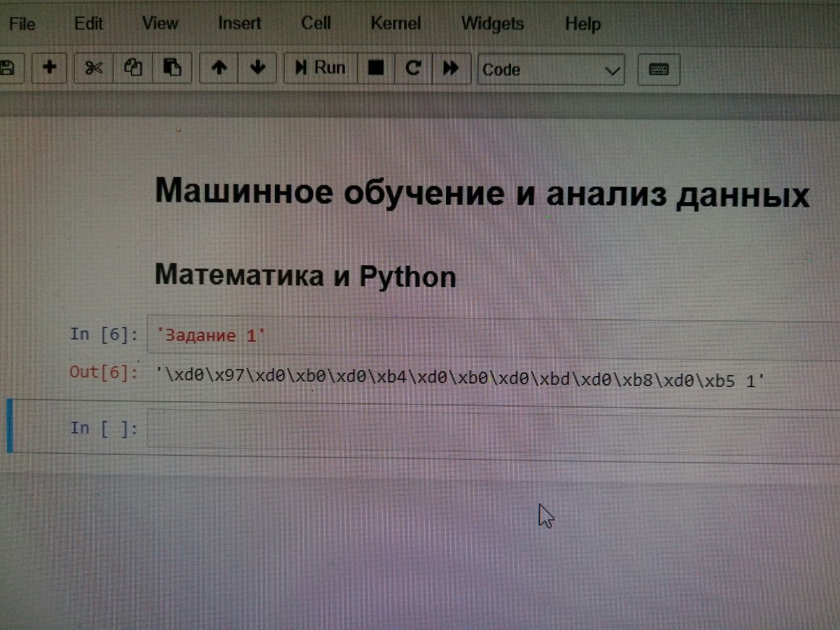840x630 pixels.
Task: Click the 'Out[6]:' prompt
Action: (104, 372)
